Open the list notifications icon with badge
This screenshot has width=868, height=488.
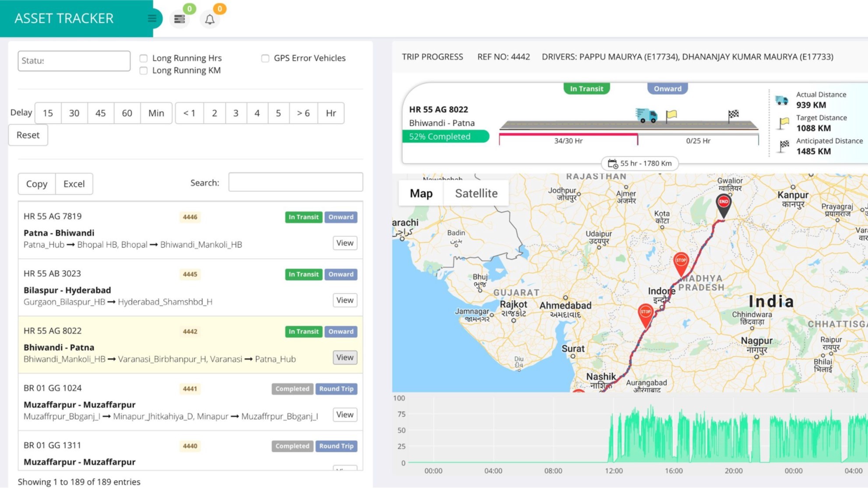coord(180,19)
